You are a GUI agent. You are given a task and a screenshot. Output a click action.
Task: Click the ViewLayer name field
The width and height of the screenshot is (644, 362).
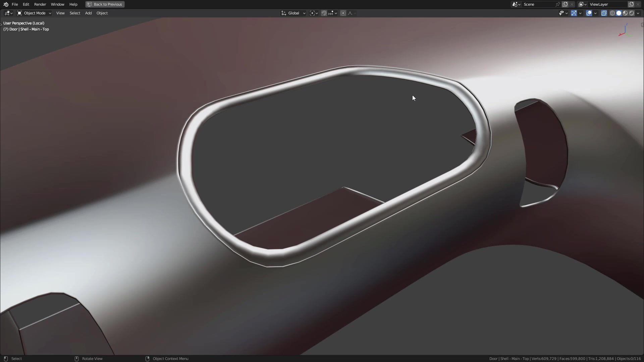[607, 4]
